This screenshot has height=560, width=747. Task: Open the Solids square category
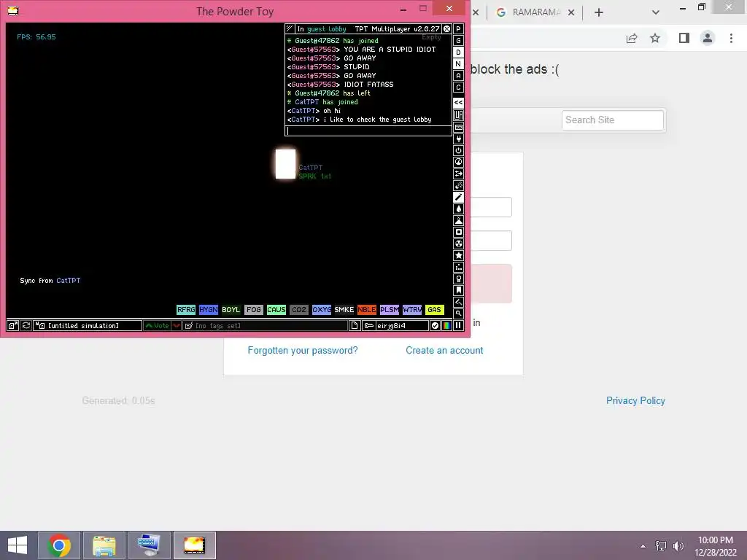[x=458, y=232]
